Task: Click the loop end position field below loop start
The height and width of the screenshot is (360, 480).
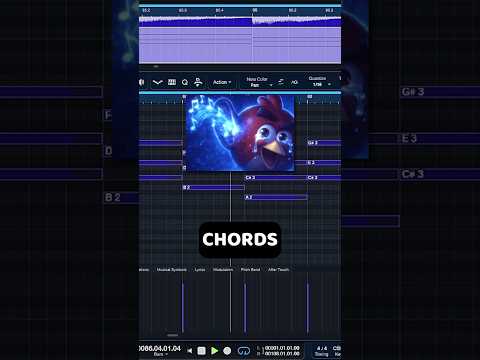Action: (282, 353)
